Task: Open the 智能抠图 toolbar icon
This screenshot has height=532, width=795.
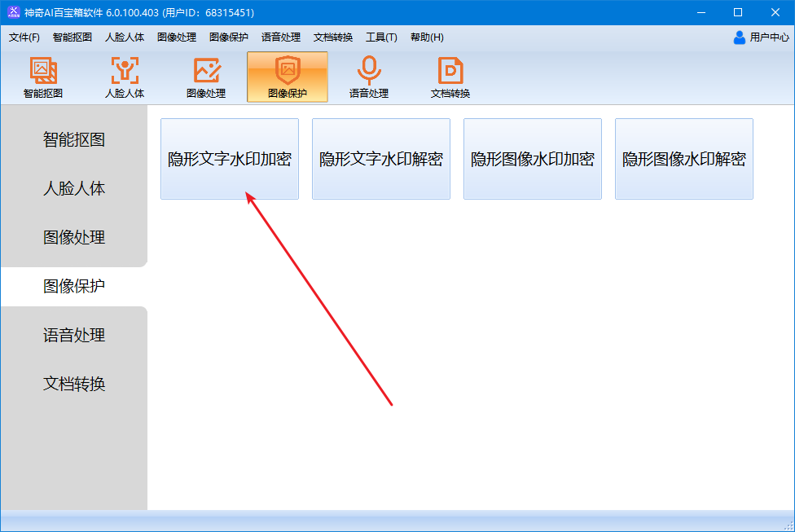Action: 43,77
